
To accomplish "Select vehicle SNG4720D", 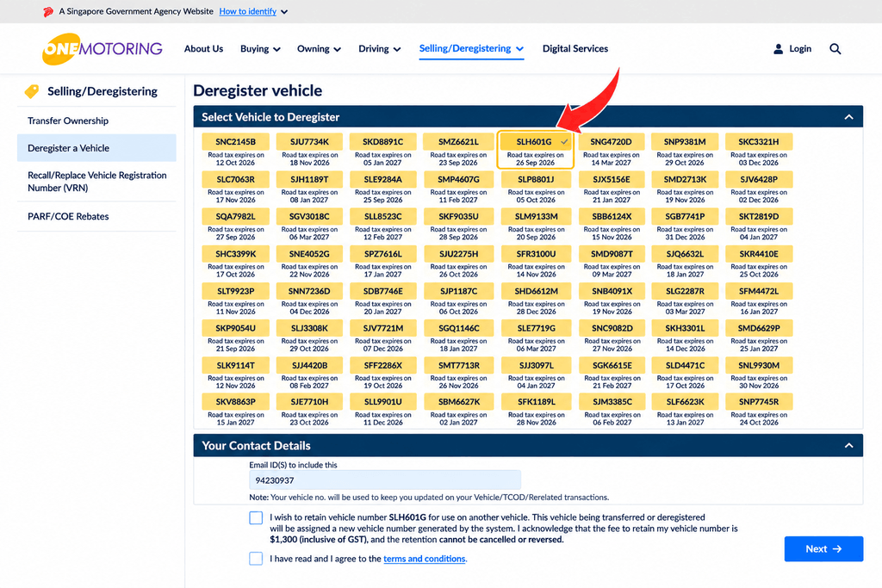I will point(612,142).
